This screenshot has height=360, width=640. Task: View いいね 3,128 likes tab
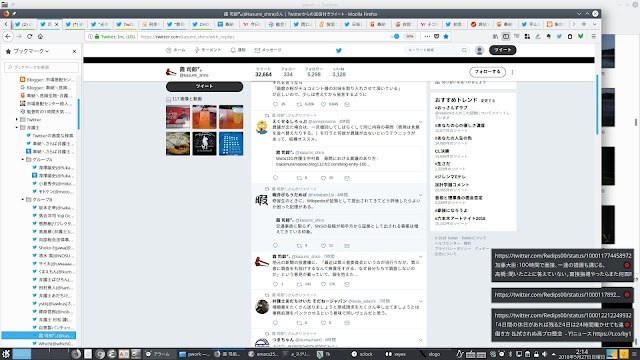[338, 72]
